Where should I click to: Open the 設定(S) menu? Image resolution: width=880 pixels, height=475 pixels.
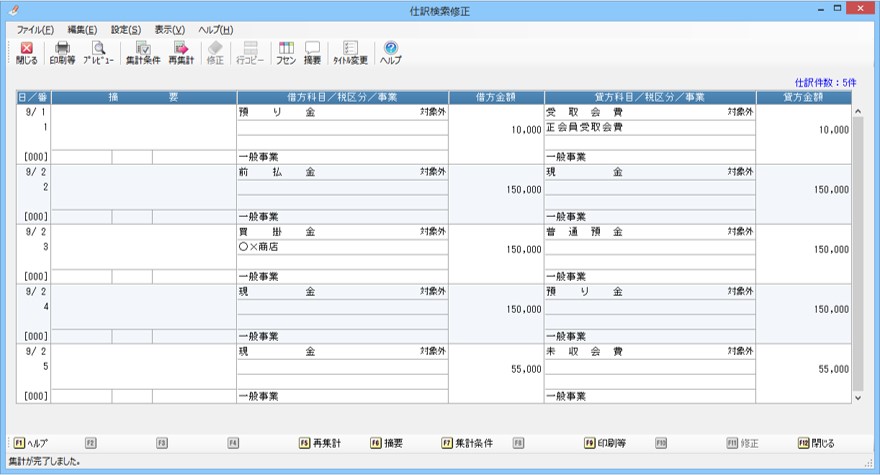[126, 30]
